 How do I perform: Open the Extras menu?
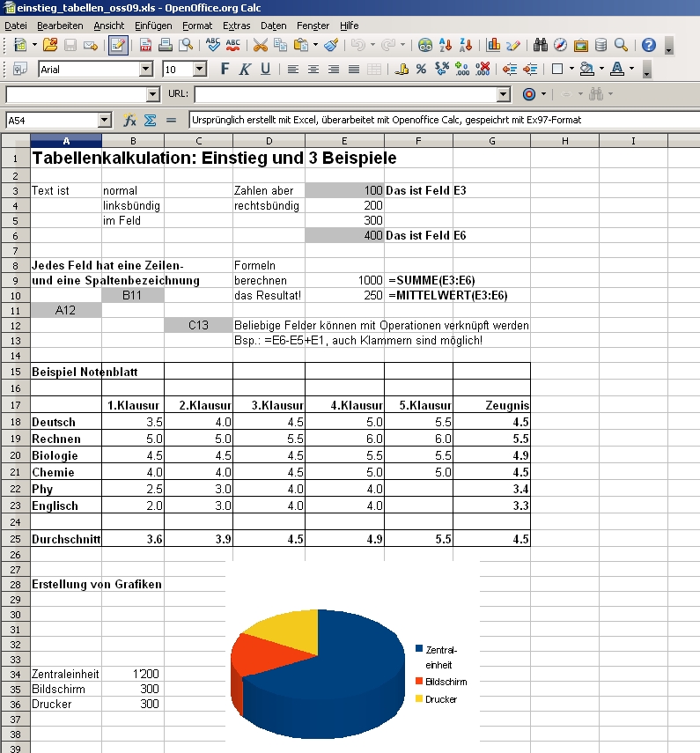(x=236, y=26)
